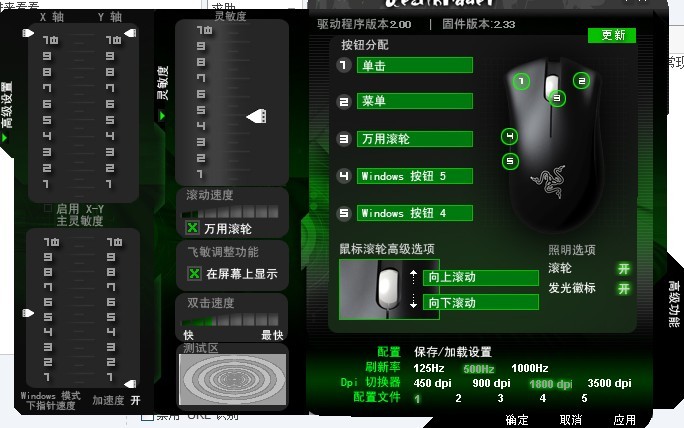Click number 5 badge beside Windows 按钮 4
Image resolution: width=684 pixels, height=428 pixels.
pos(344,213)
